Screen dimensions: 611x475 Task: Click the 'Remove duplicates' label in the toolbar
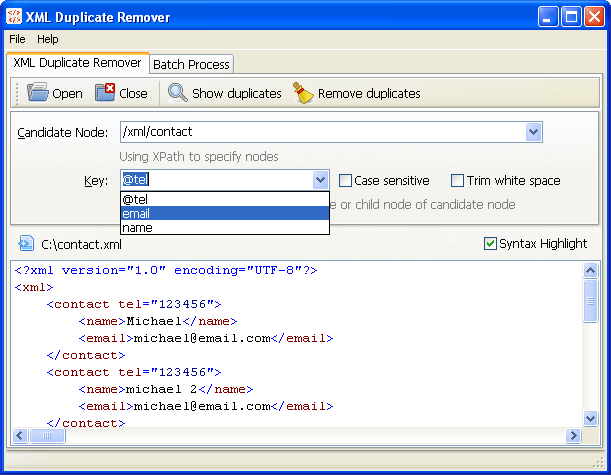(369, 94)
